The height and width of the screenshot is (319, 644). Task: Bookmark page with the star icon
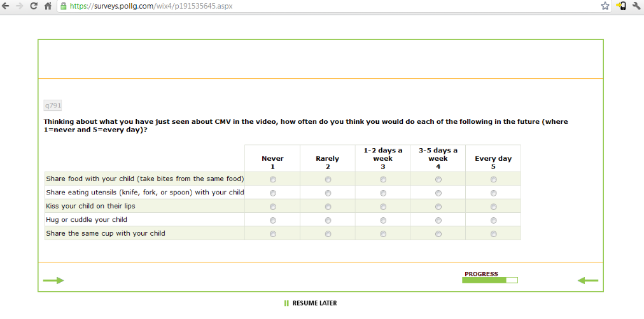[605, 6]
